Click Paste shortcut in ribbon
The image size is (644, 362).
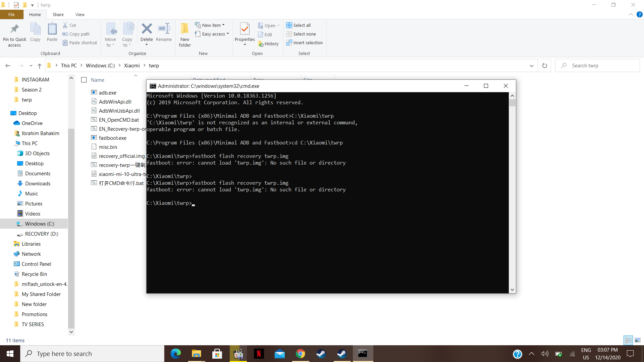80,43
